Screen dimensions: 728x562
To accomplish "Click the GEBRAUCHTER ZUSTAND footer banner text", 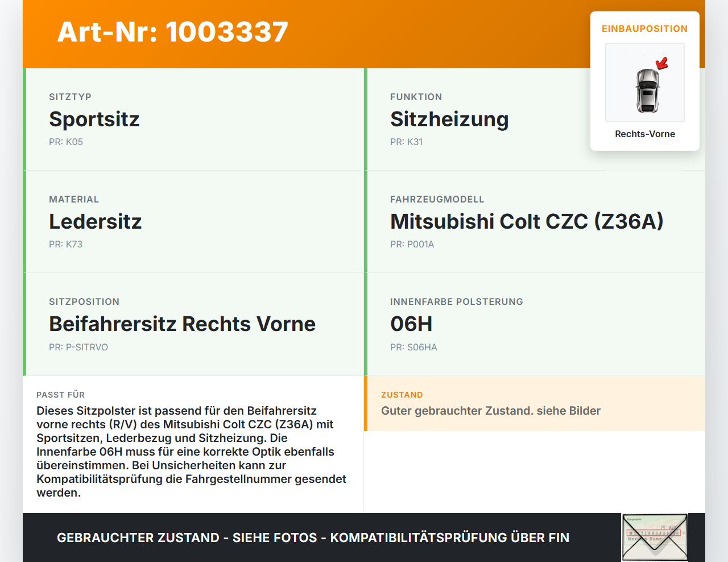I will click(x=313, y=538).
